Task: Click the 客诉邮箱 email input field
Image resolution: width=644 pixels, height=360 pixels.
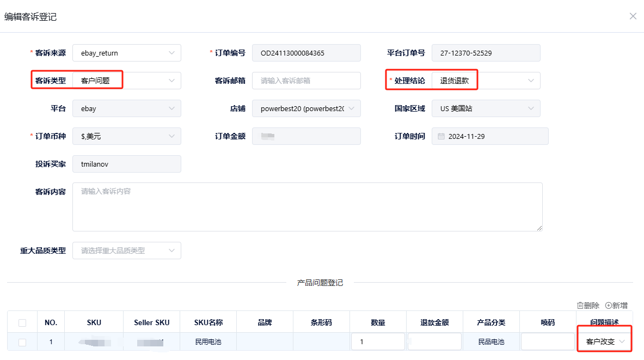Action: point(306,80)
